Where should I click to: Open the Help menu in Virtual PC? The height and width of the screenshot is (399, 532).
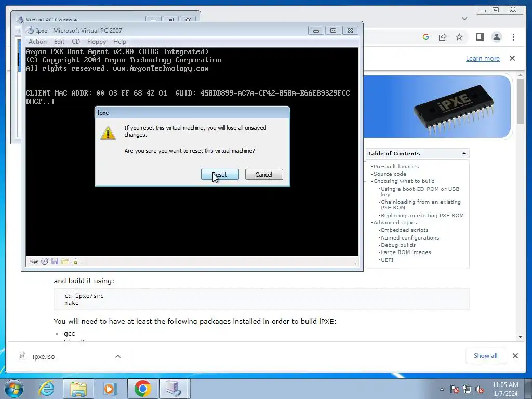pos(119,42)
